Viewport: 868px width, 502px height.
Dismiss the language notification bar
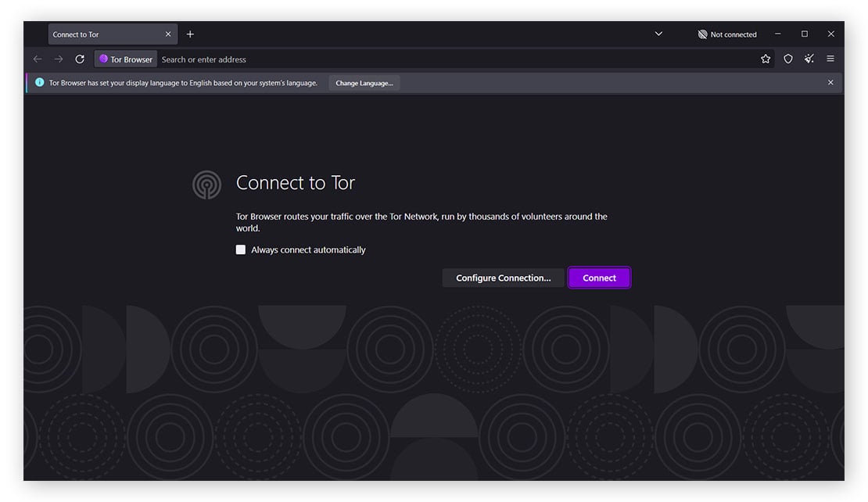click(830, 83)
